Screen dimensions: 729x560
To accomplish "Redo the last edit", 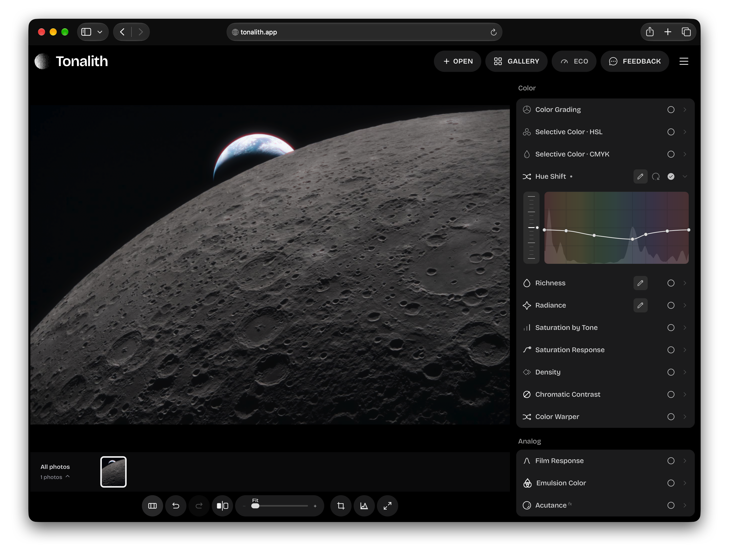I will pos(199,506).
